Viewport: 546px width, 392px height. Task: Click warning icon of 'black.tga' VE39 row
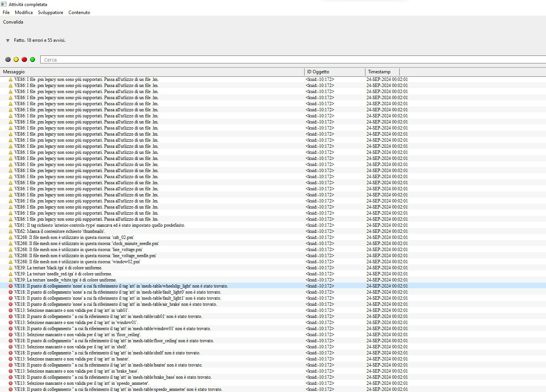pos(11,268)
